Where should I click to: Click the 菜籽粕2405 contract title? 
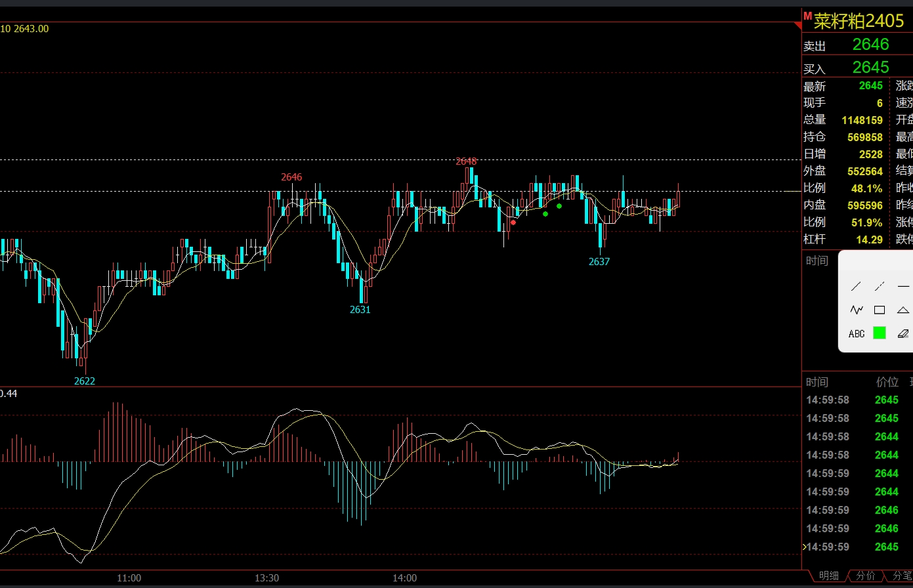click(859, 21)
